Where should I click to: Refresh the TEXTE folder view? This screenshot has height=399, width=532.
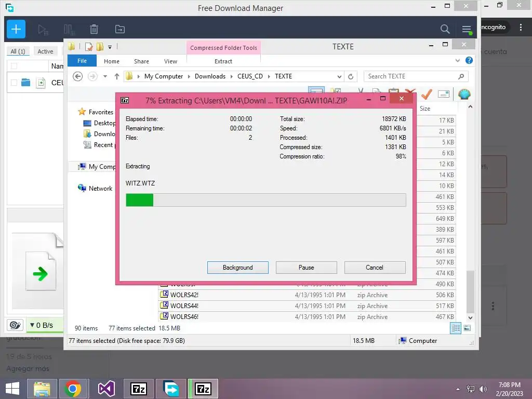tap(351, 77)
